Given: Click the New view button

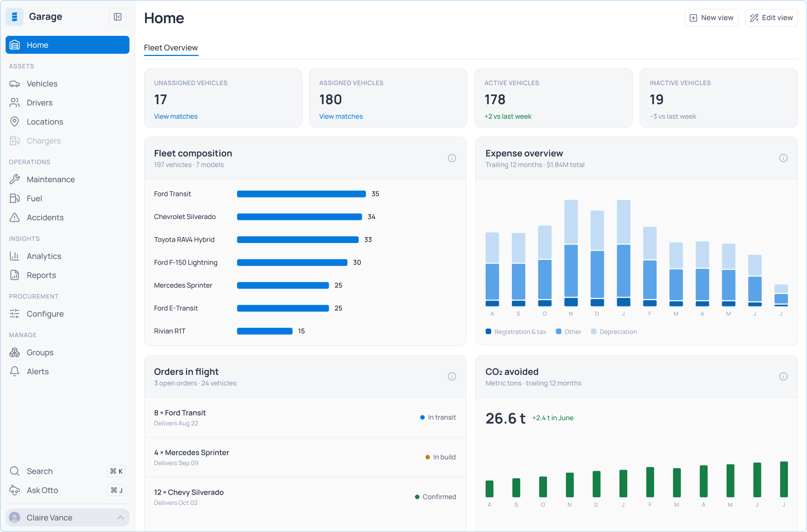Looking at the screenshot, I should click(711, 18).
